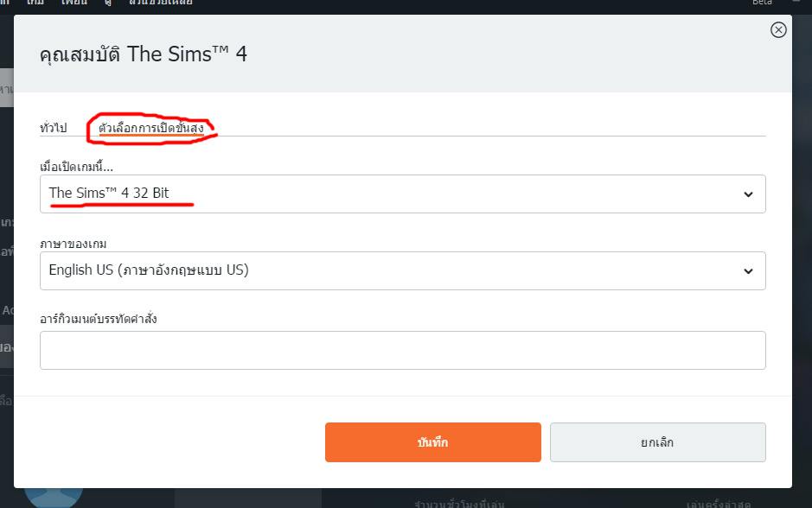Click the คุณสมบัติ The Sims 4 dialog title
This screenshot has height=508, width=812.
[144, 54]
